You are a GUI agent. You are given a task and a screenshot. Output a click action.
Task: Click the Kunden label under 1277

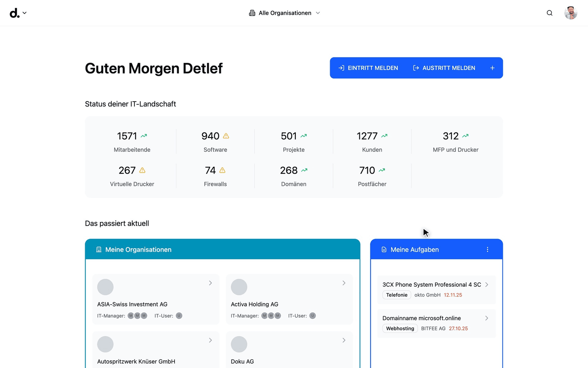coord(372,150)
